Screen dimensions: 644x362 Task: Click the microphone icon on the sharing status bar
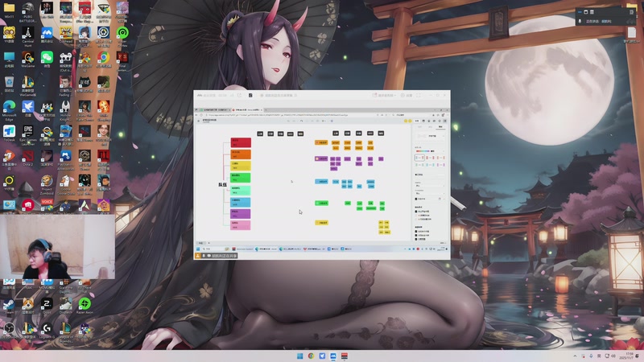204,256
